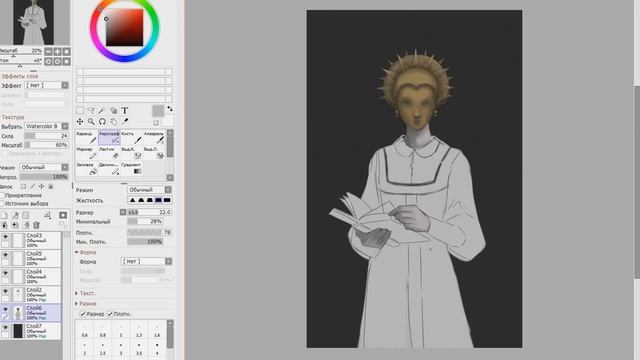Select the flattest brush hardness shape
Viewport: 640px width, 360px height.
click(167, 200)
